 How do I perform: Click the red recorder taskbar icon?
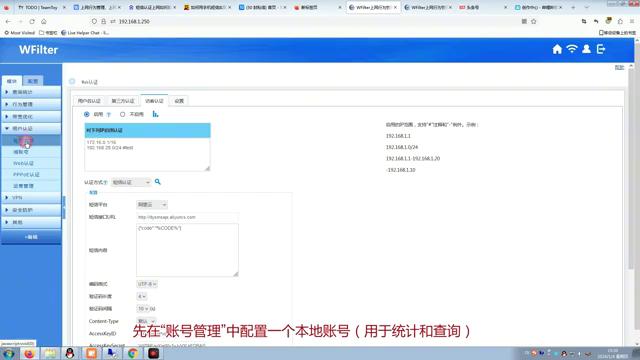153,353
